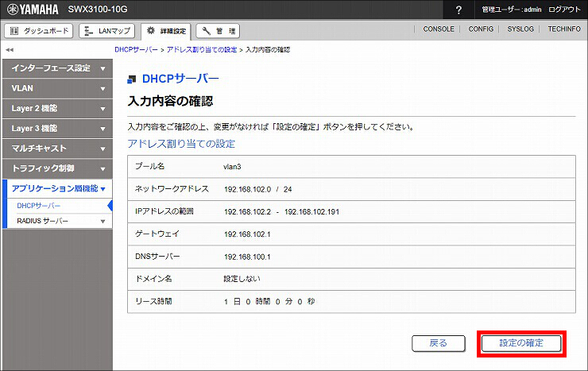Expand the インターフェース設定 menu

click(57, 68)
